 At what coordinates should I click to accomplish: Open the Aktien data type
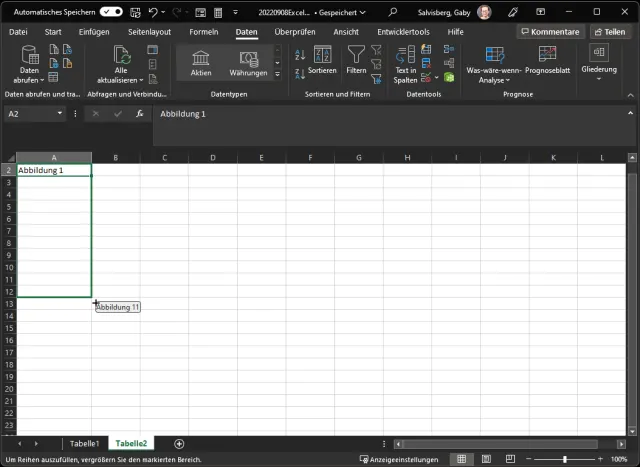(x=201, y=63)
